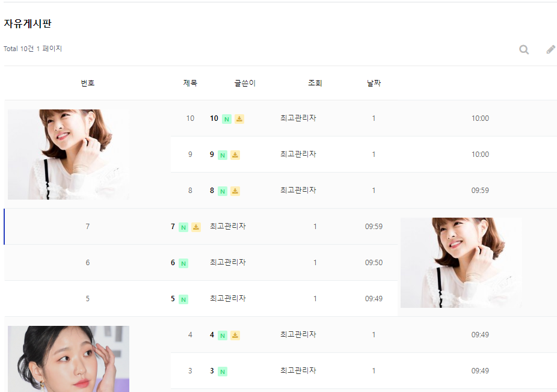Open the right-side smiling woman thumbnail
This screenshot has height=392, width=557.
click(x=461, y=263)
